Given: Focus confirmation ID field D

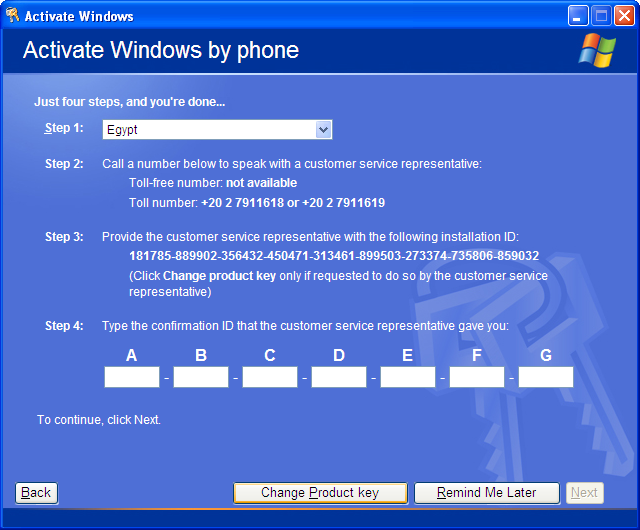Looking at the screenshot, I should coord(339,377).
